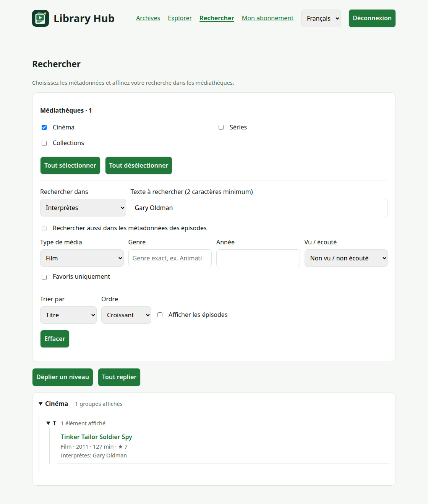Click the Library Hub title text
Image resolution: width=428 pixels, height=504 pixels.
[84, 18]
